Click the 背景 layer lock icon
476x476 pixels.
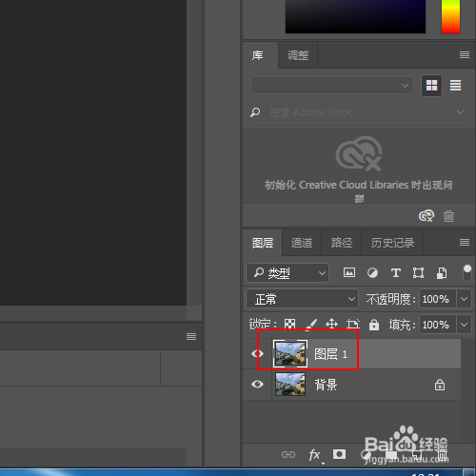(440, 385)
